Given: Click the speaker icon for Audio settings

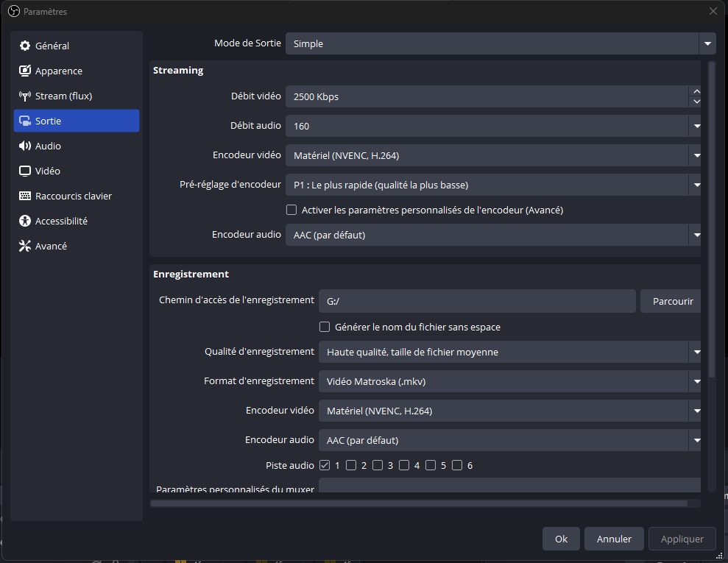Looking at the screenshot, I should (24, 146).
